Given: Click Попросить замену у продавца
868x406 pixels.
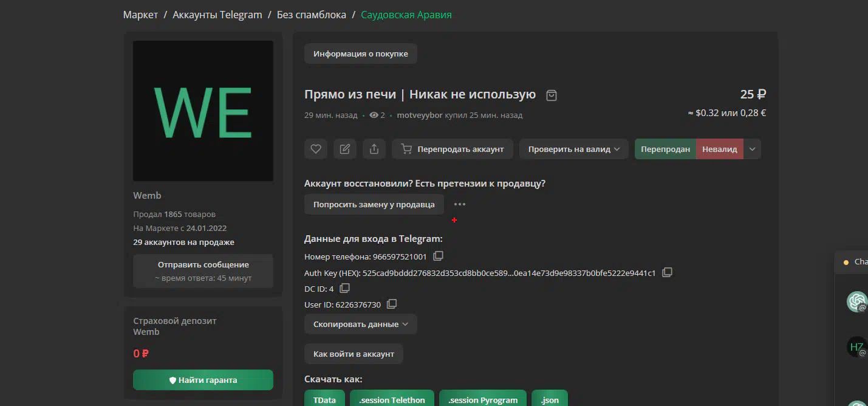Looking at the screenshot, I should pos(374,204).
